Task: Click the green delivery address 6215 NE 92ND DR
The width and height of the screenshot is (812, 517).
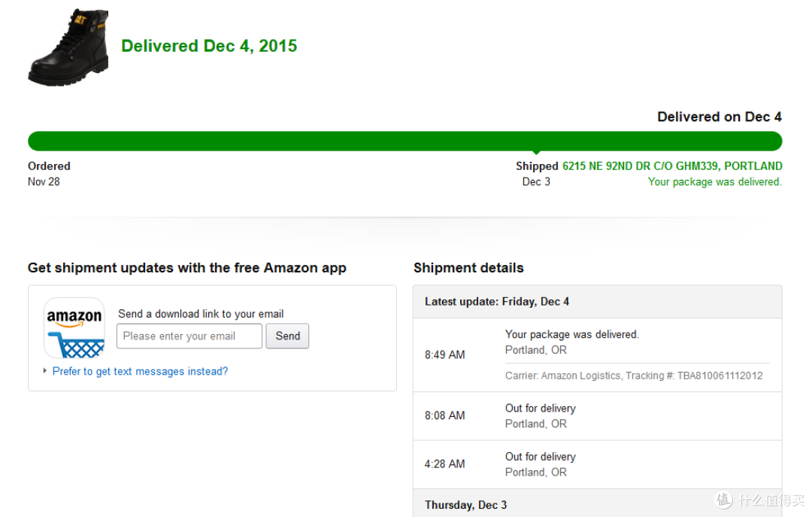Action: click(x=672, y=166)
